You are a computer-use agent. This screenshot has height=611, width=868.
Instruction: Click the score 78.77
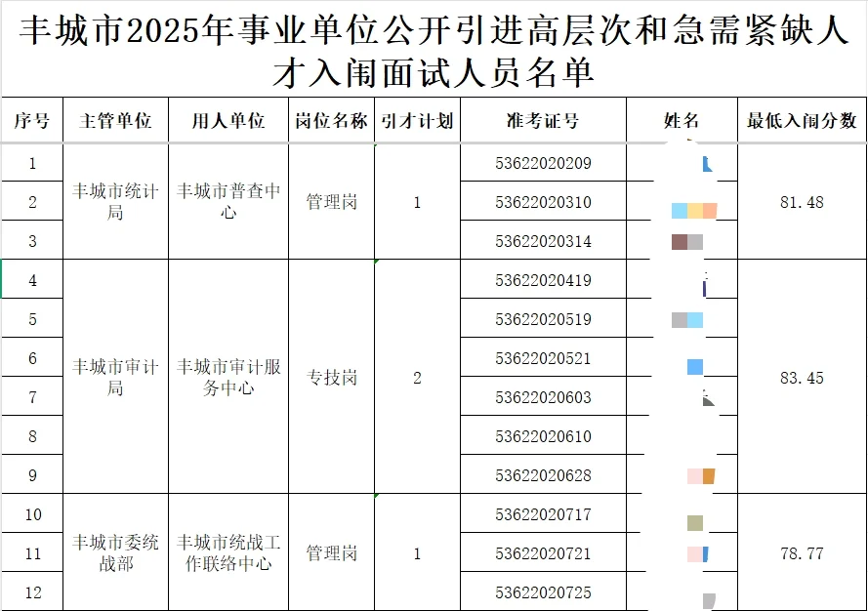click(803, 552)
